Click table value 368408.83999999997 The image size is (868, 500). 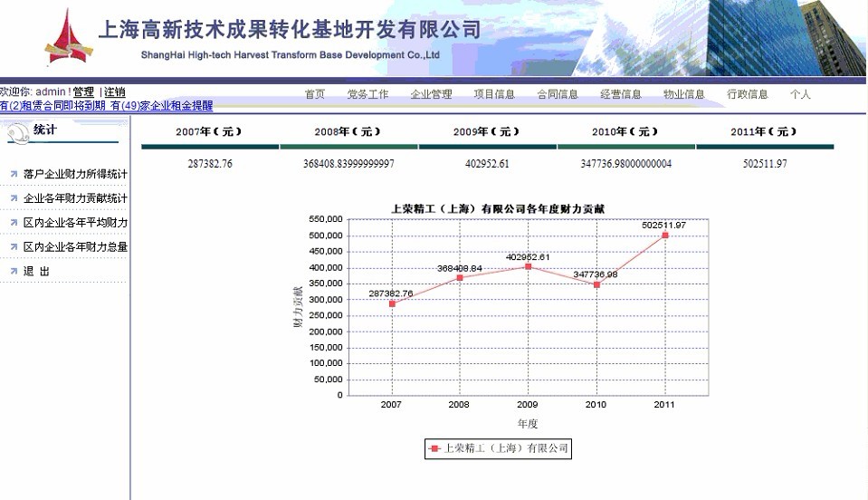[348, 164]
